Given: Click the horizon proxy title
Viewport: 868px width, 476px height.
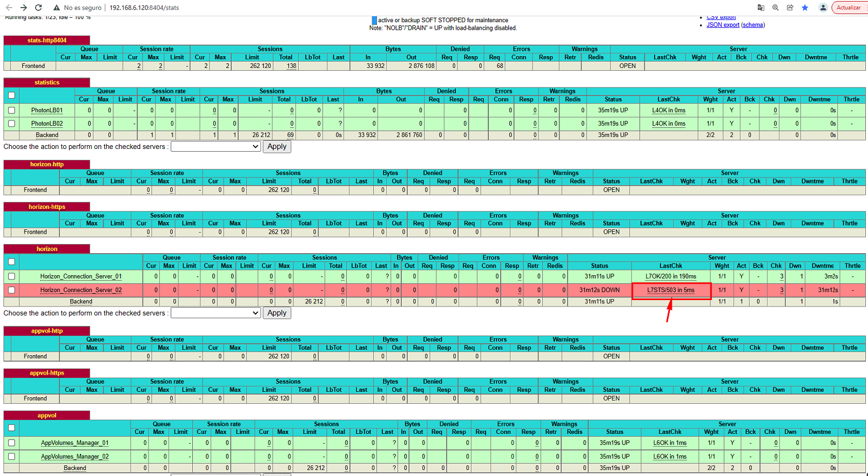Looking at the screenshot, I should click(x=47, y=249).
